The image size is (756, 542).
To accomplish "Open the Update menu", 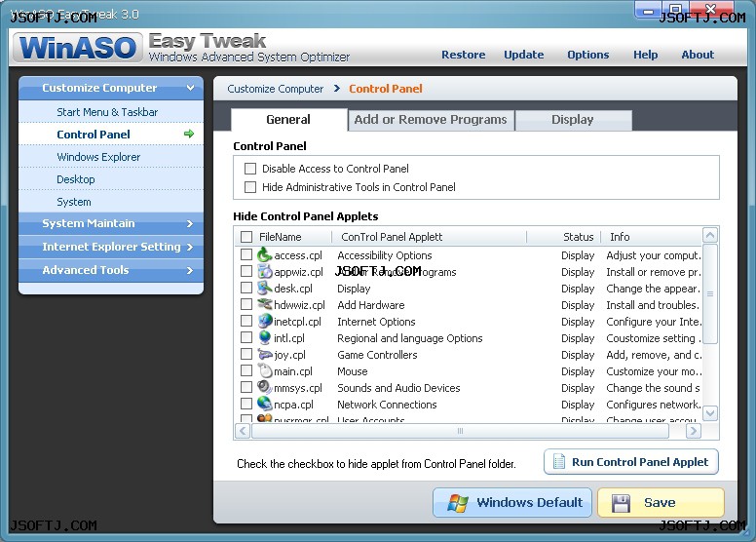I will pyautogui.click(x=523, y=55).
